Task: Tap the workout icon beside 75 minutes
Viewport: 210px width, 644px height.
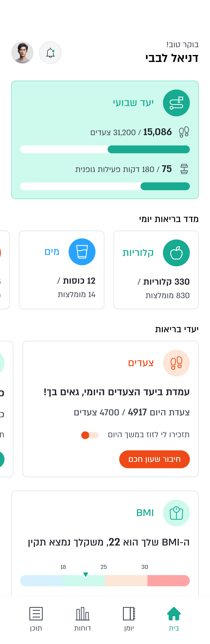Action: click(184, 169)
